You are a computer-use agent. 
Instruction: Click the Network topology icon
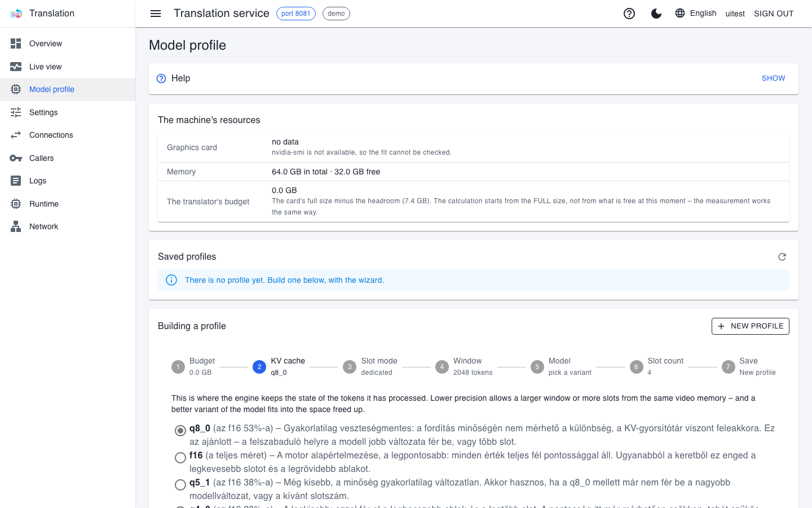point(16,226)
